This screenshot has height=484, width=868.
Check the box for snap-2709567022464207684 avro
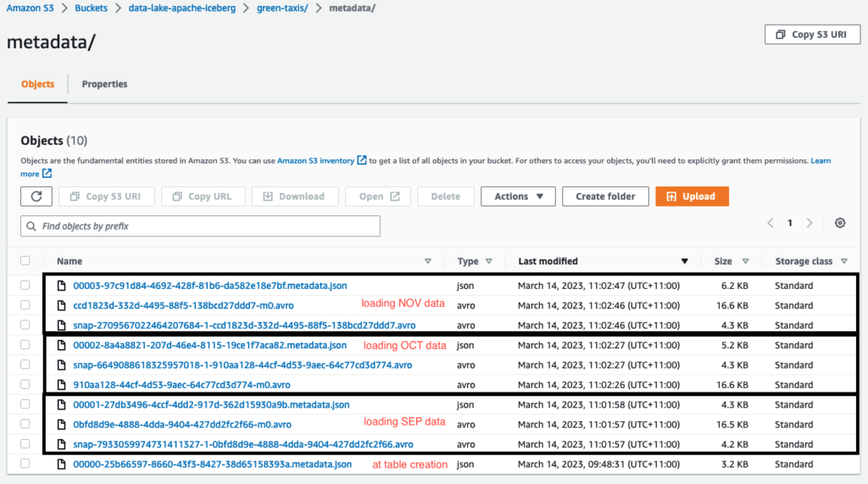pos(25,325)
